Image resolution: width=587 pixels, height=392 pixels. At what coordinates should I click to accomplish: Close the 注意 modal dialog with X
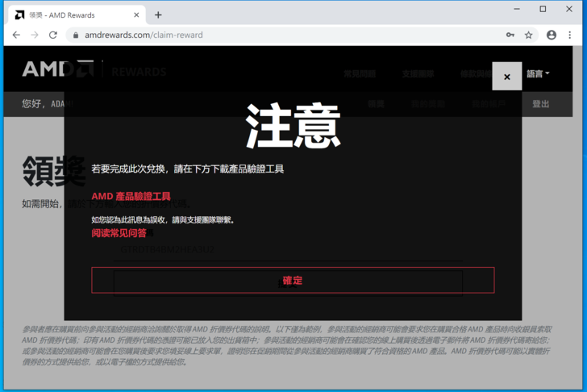point(506,77)
